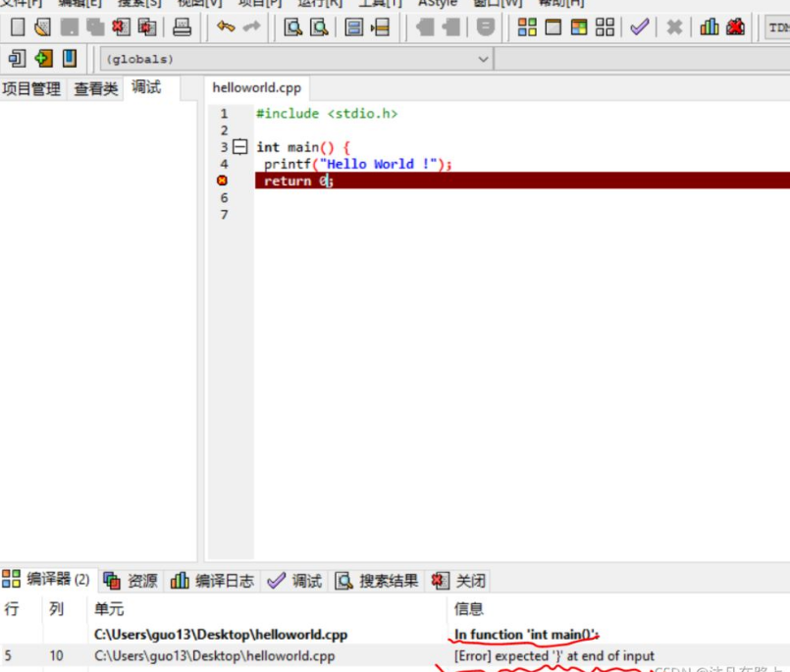Click the profile bar chart icon

710,26
